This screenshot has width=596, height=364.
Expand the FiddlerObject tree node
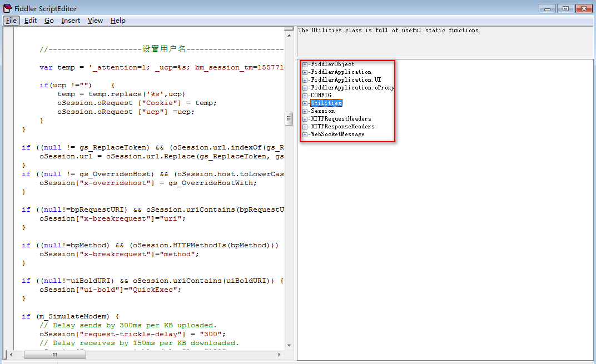coord(305,64)
